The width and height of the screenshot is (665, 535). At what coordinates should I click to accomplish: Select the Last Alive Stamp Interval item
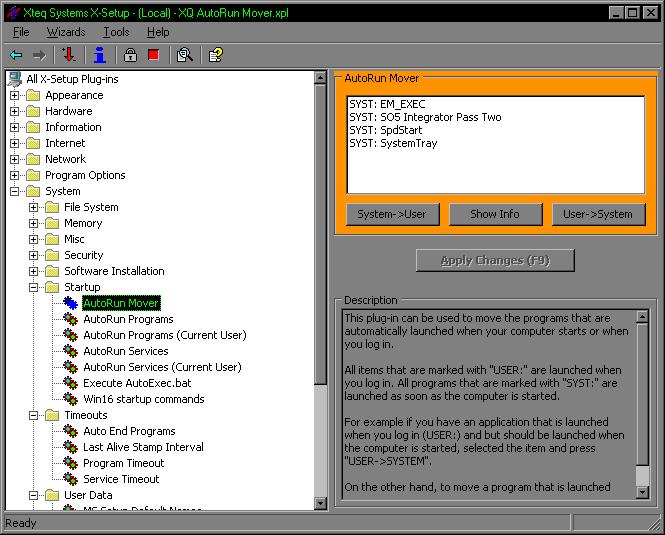coord(143,447)
